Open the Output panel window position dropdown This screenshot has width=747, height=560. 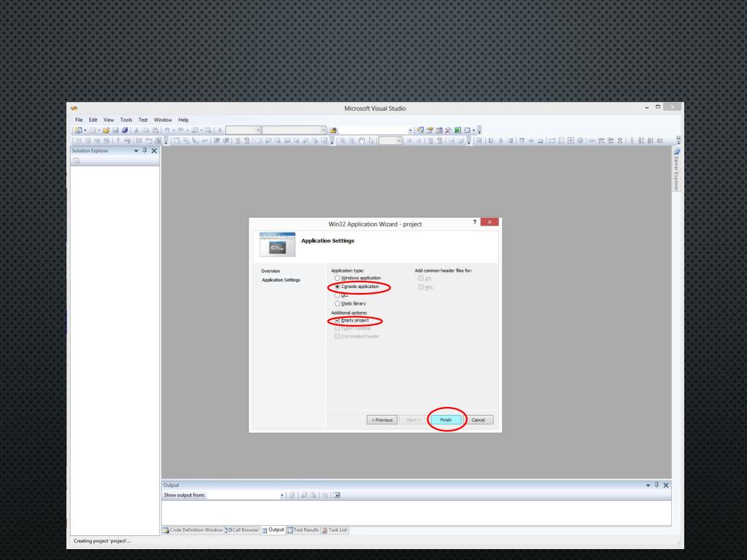648,485
